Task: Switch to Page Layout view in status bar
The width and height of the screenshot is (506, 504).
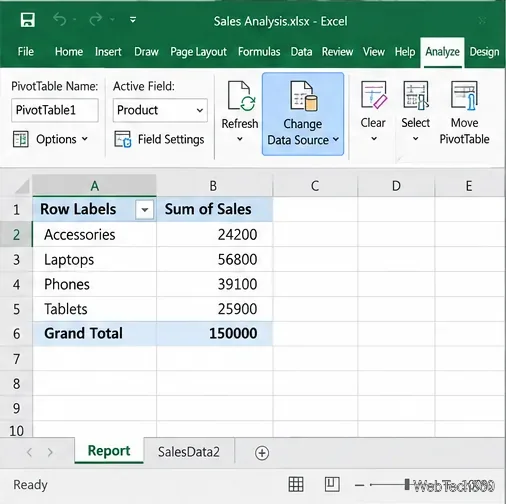Action: (x=332, y=484)
